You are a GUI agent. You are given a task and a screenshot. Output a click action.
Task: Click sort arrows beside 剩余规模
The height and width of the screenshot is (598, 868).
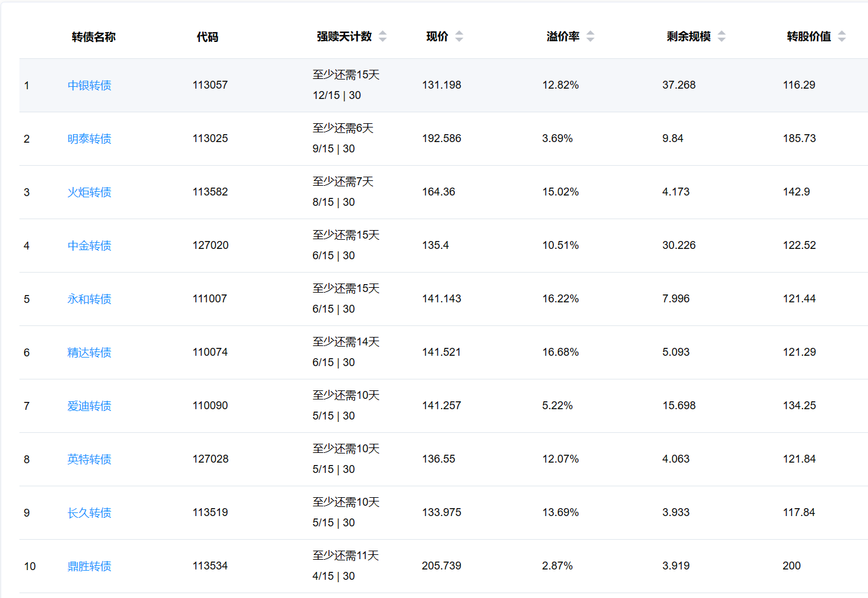click(x=722, y=36)
